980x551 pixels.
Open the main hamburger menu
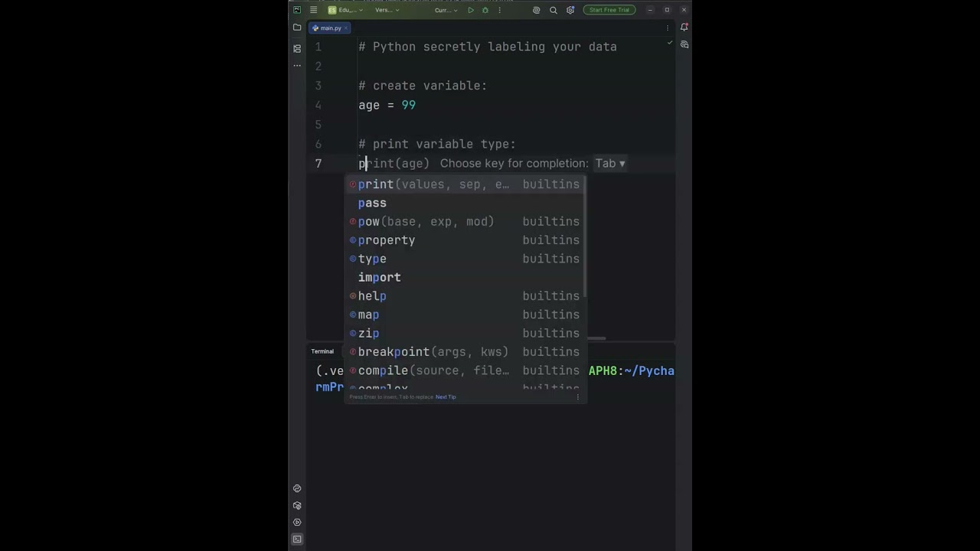(x=313, y=10)
